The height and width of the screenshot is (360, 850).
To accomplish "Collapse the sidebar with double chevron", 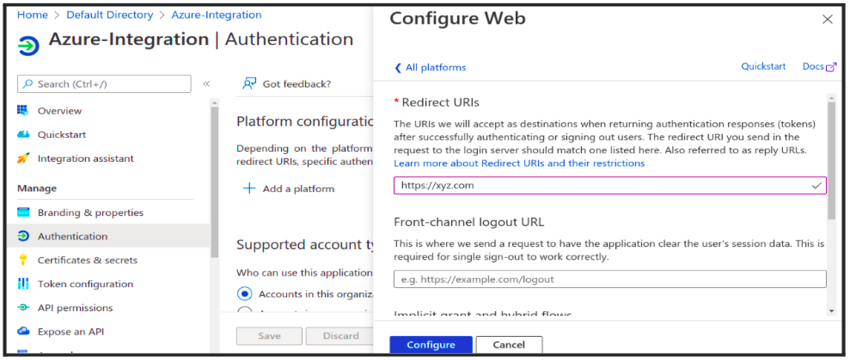I will click(x=206, y=84).
